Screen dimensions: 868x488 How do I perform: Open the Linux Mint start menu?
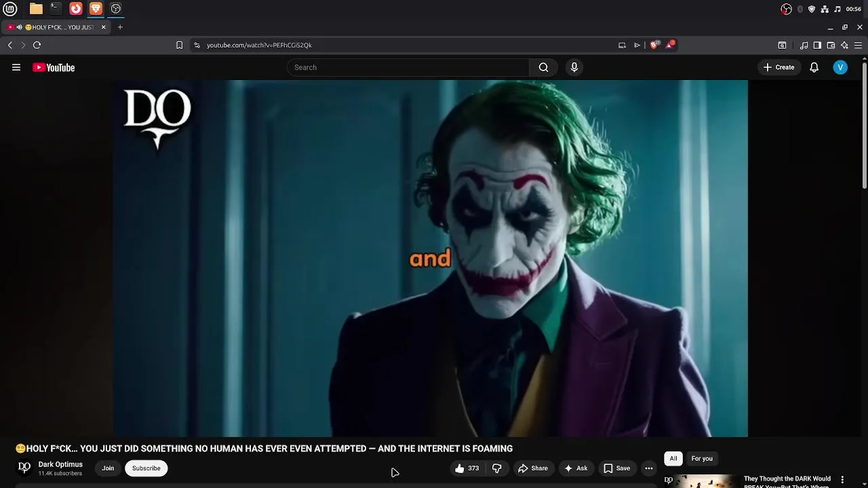point(10,9)
